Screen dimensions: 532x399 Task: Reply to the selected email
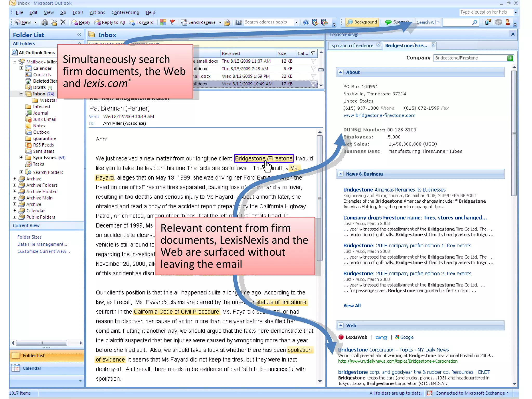81,22
